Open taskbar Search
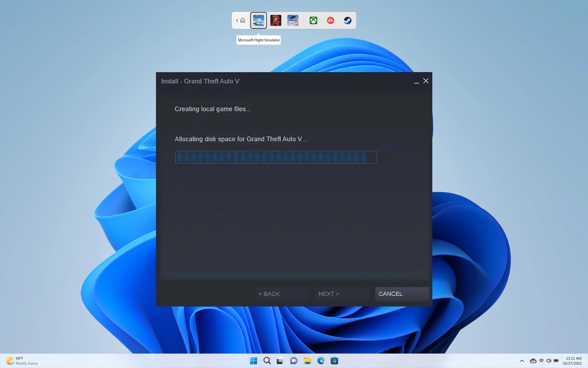Image resolution: width=588 pixels, height=368 pixels. 267,361
